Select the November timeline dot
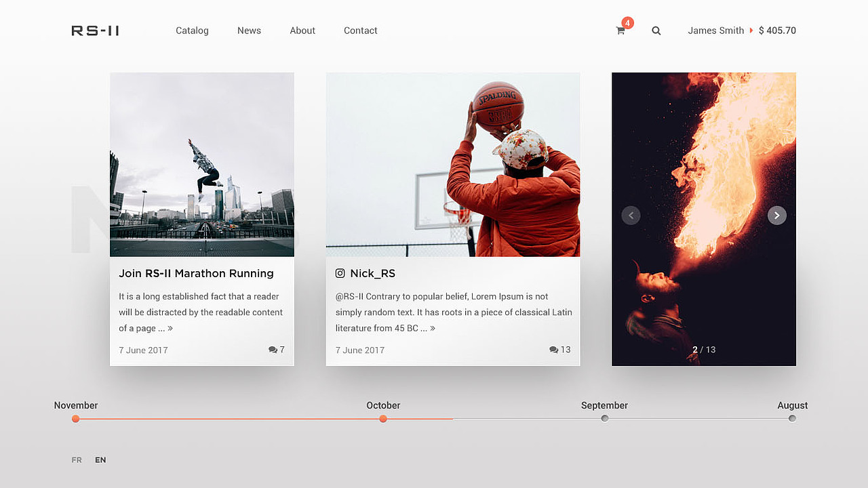Image resolution: width=868 pixels, height=488 pixels. (75, 419)
